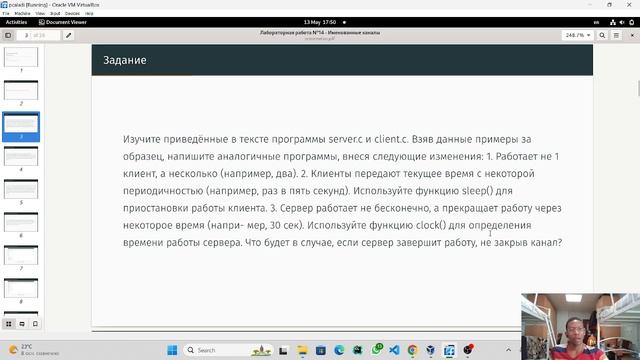Click the Windows taskbar Search box

228,350
